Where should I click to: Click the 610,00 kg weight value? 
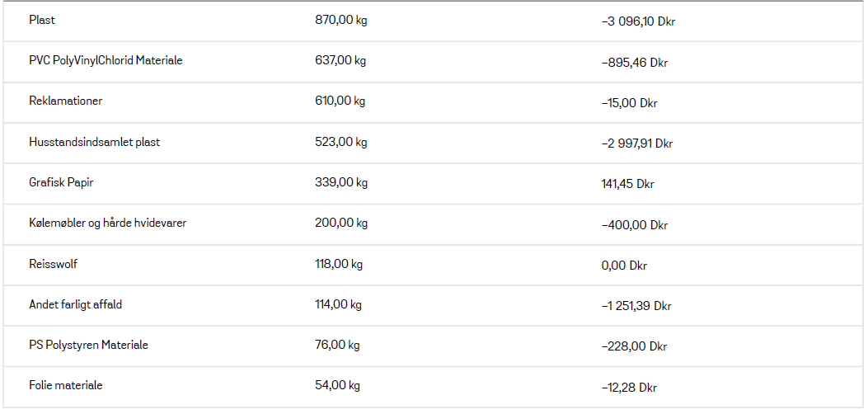pyautogui.click(x=340, y=101)
